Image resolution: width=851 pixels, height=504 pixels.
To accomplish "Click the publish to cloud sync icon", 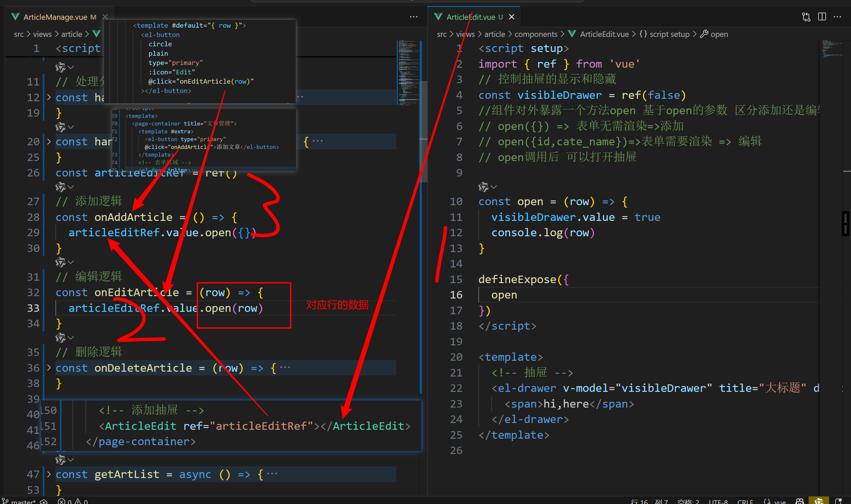I will 44,501.
